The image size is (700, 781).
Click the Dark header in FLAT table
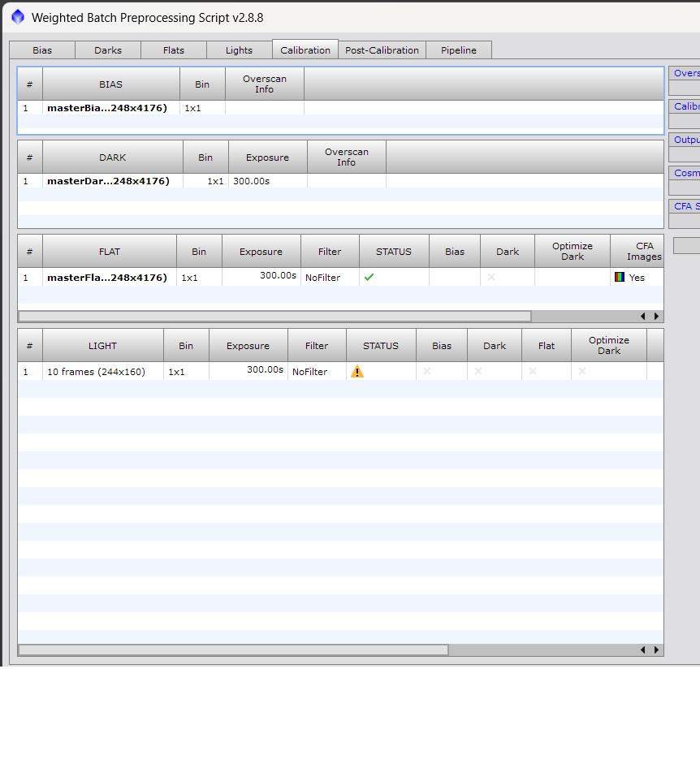click(x=508, y=252)
